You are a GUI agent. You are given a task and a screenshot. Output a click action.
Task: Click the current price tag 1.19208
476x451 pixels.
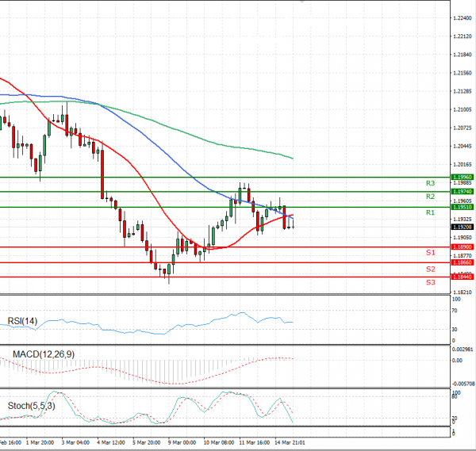tap(463, 227)
